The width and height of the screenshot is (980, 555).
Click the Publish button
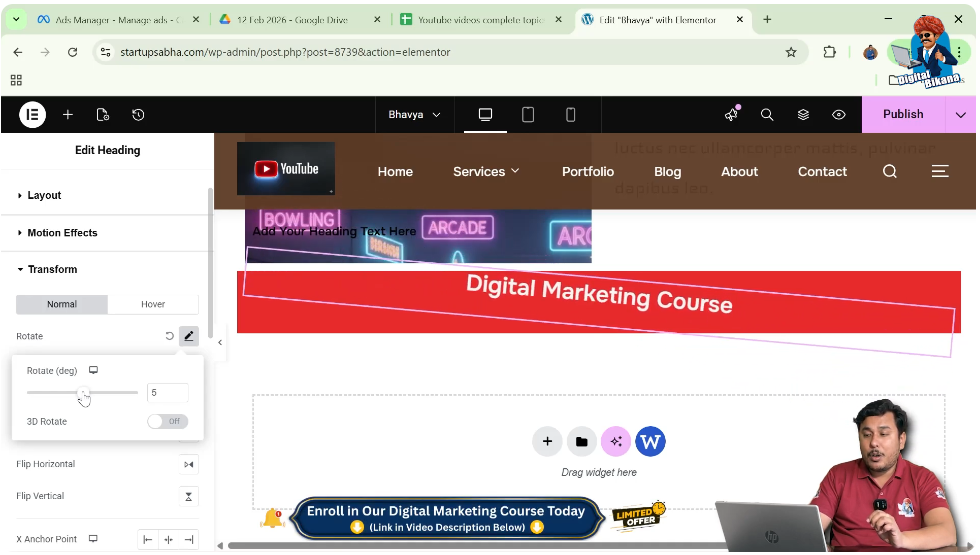[902, 115]
